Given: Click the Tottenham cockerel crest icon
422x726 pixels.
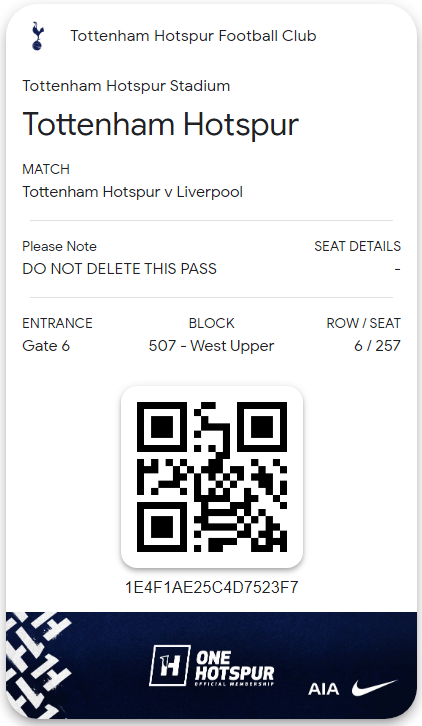Looking at the screenshot, I should tap(38, 36).
